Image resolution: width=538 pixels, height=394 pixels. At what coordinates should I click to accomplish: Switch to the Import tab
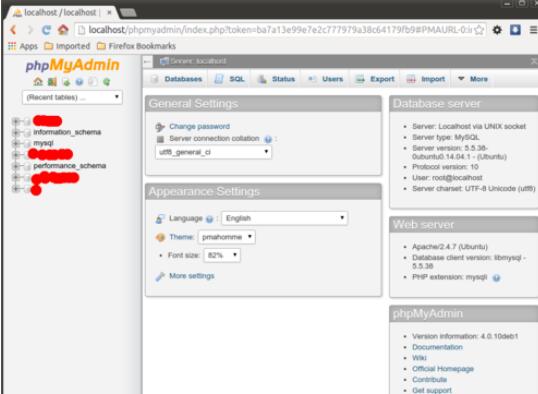pos(425,79)
